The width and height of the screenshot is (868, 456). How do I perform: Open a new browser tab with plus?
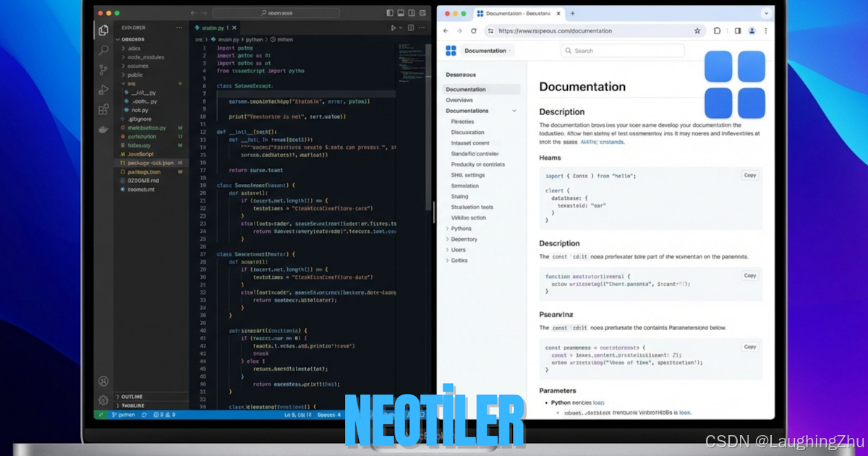(x=572, y=13)
